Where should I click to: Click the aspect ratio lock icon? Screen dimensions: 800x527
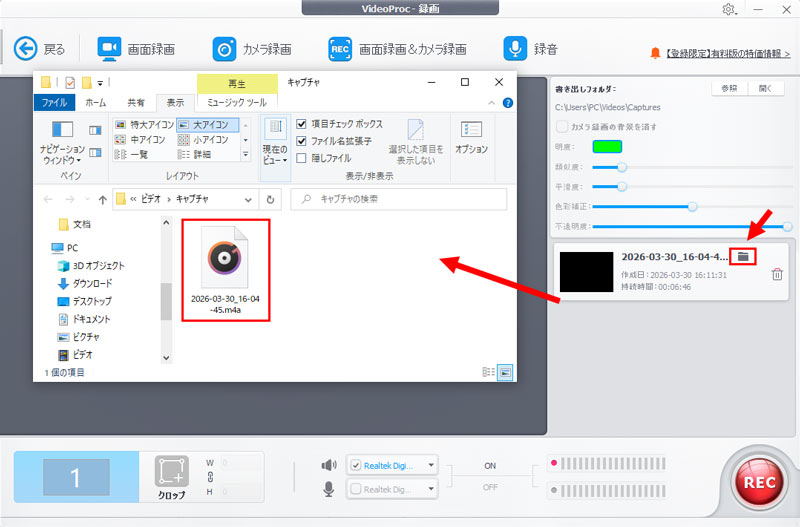[x=210, y=478]
